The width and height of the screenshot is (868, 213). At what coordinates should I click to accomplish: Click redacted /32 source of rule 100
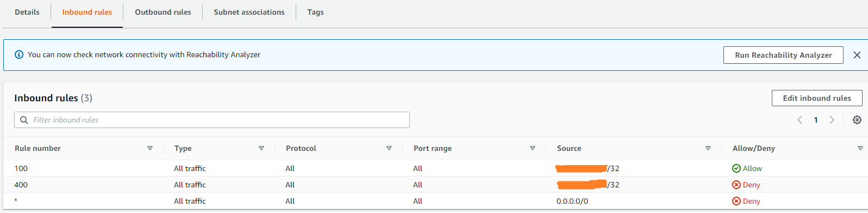coord(588,168)
